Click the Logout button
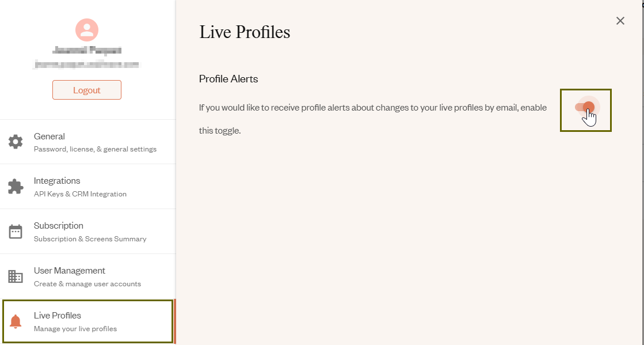The width and height of the screenshot is (644, 345). (x=86, y=90)
